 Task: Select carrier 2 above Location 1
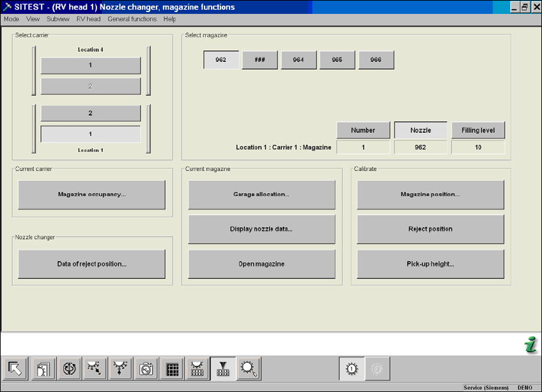point(91,114)
